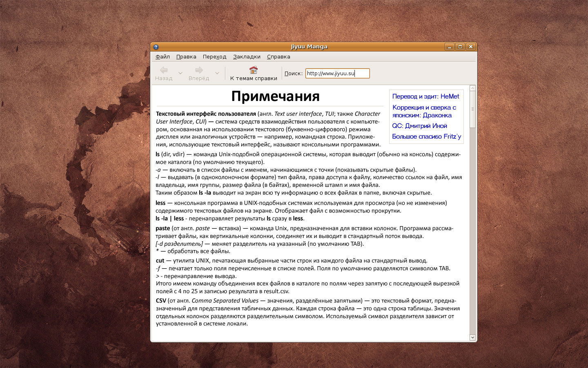Expand the forward history dropdown arrow
588x368 pixels.
[x=217, y=73]
